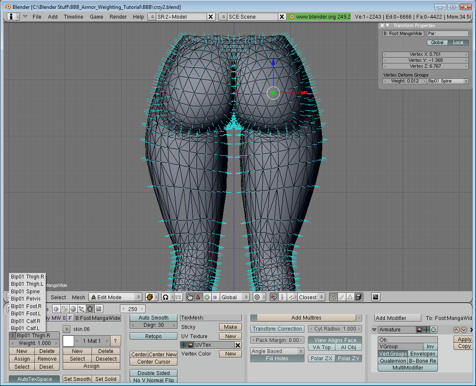The image size is (476, 386).
Task: Enable Envelopes in Armature modifier
Action: click(422, 354)
